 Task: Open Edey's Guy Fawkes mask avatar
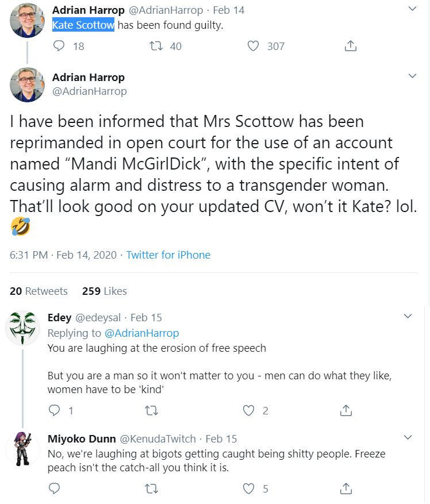pos(22,328)
